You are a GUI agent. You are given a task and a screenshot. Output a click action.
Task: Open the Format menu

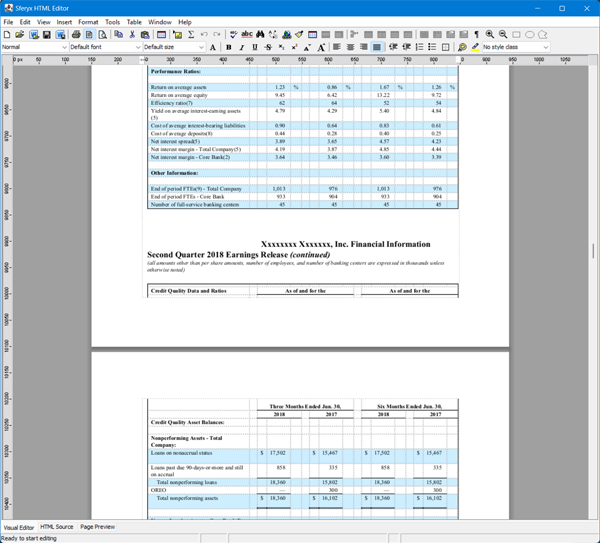(x=88, y=21)
